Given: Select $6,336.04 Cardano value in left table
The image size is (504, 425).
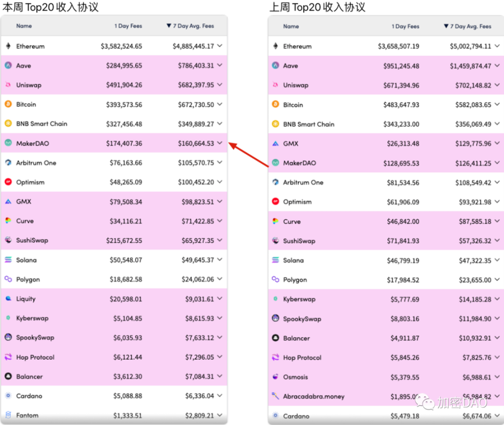Looking at the screenshot, I should [199, 396].
